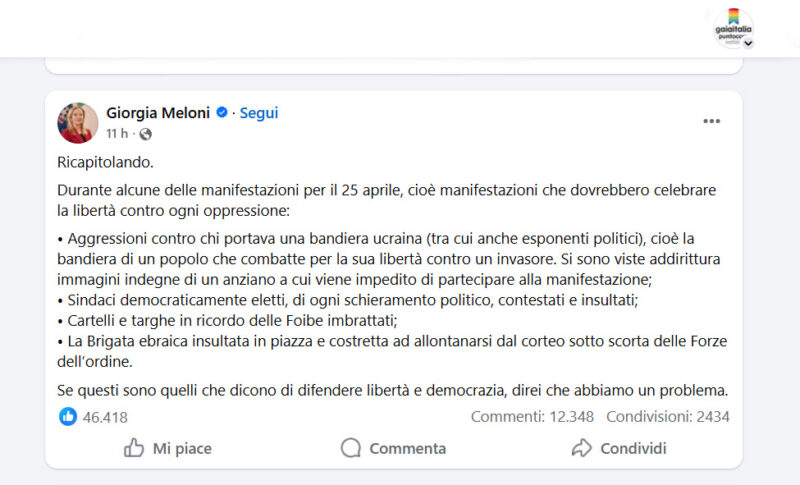Click the blue verified badge icon
This screenshot has width=800, height=485.
click(222, 113)
